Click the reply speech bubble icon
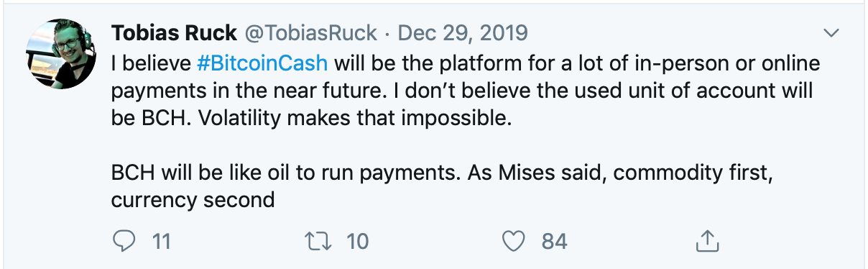 (x=125, y=240)
